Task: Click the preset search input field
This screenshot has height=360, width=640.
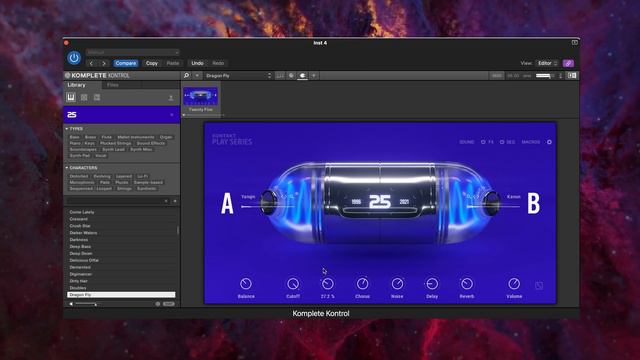Action: click(117, 201)
